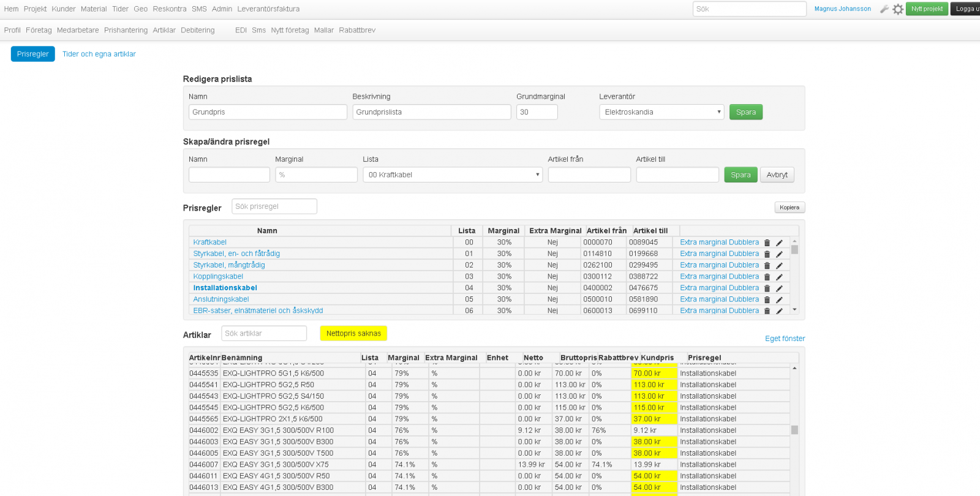This screenshot has height=496, width=980.
Task: Edit the Styrkabel, en- och fåtrådig rule
Action: pyautogui.click(x=780, y=254)
